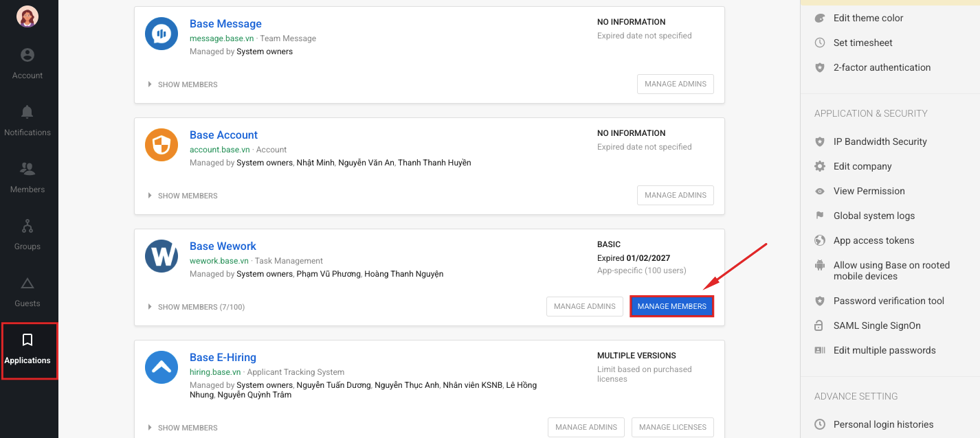Expand Show Members for Base E-Hiring

point(183,428)
